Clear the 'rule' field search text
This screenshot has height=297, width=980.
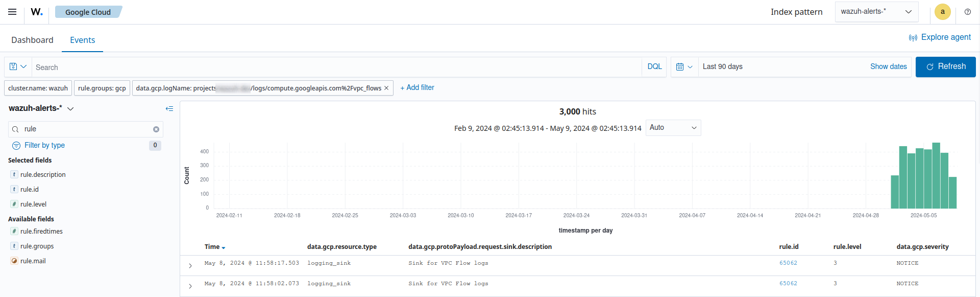pyautogui.click(x=156, y=129)
